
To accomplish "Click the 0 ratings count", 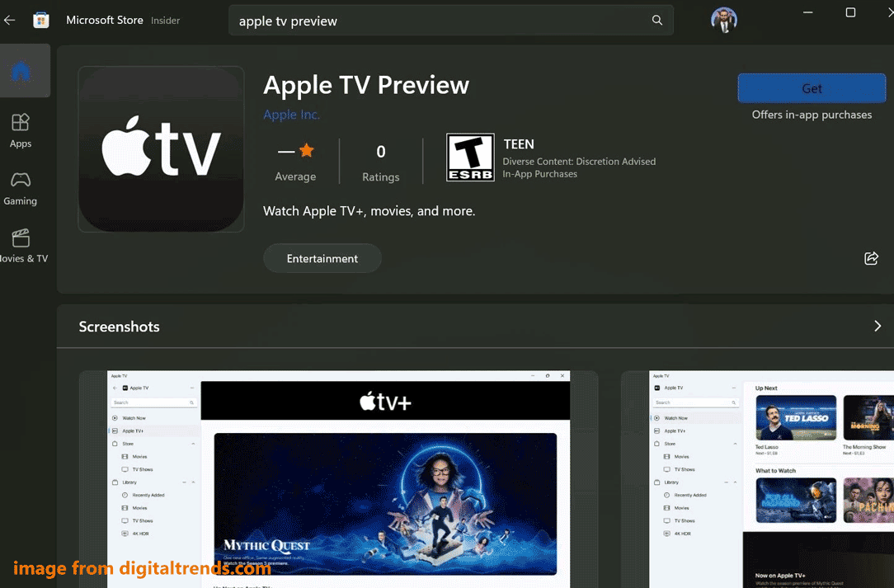I will (381, 152).
